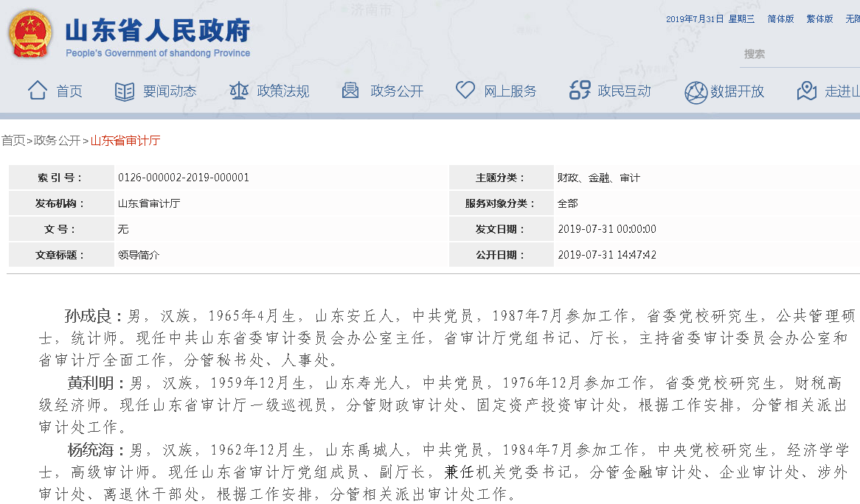Viewport: 860px width, 504px height.
Task: Click the national emblem logo
Action: [x=30, y=35]
